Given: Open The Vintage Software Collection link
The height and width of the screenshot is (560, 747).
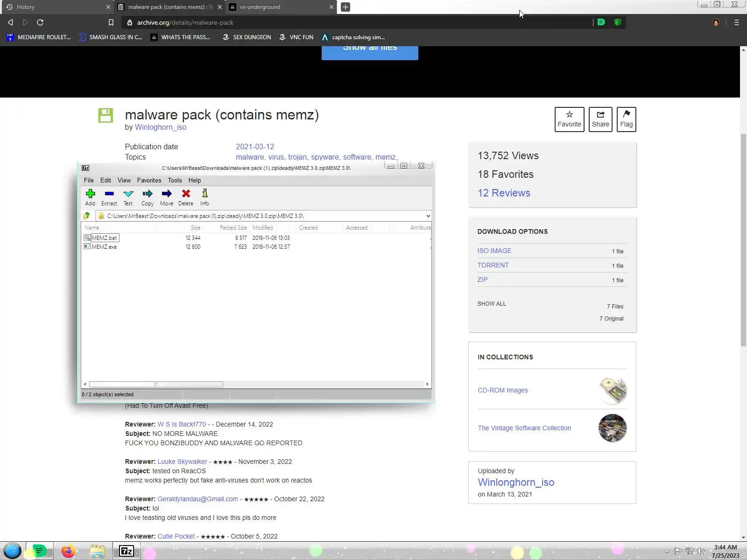Looking at the screenshot, I should point(524,428).
